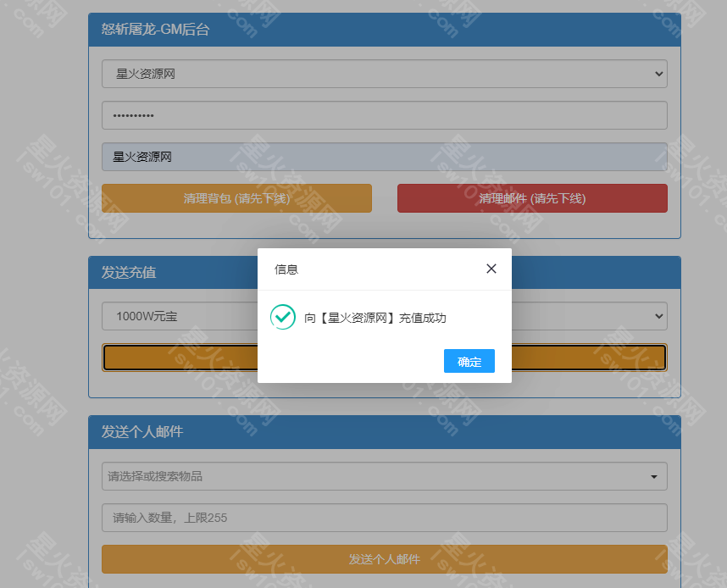
Task: Click the red 清理邮件 button
Action: 532,197
